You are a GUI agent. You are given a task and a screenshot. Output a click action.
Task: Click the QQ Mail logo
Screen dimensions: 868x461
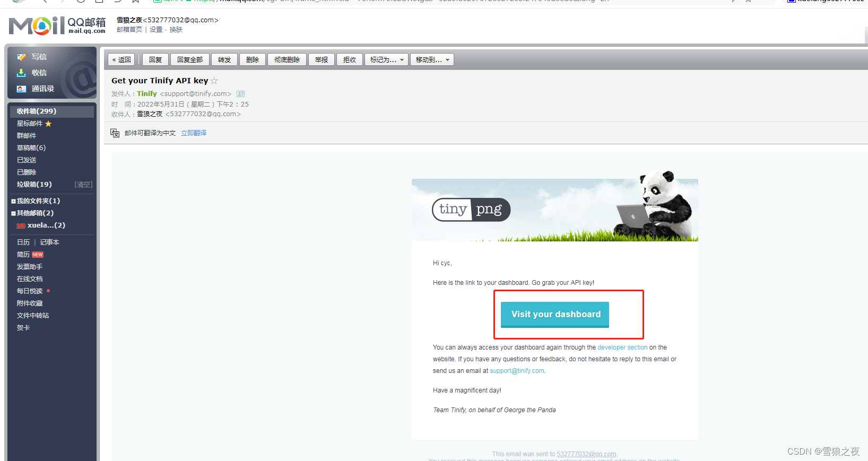tap(57, 25)
